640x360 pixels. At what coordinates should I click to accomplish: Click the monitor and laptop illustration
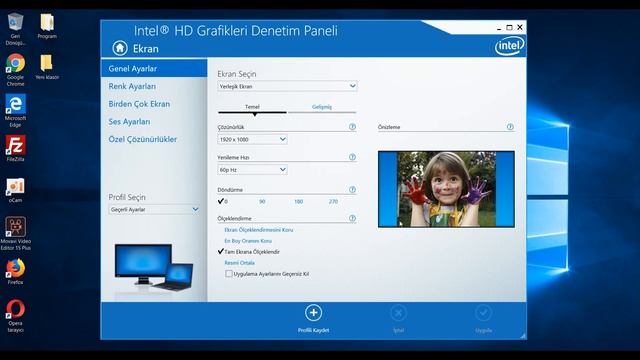(x=154, y=267)
